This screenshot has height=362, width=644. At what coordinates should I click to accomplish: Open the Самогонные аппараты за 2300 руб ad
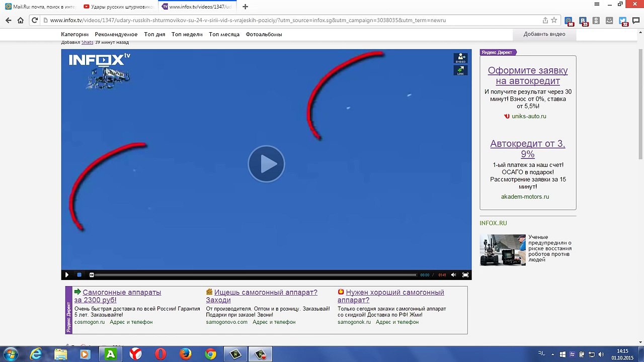point(118,296)
